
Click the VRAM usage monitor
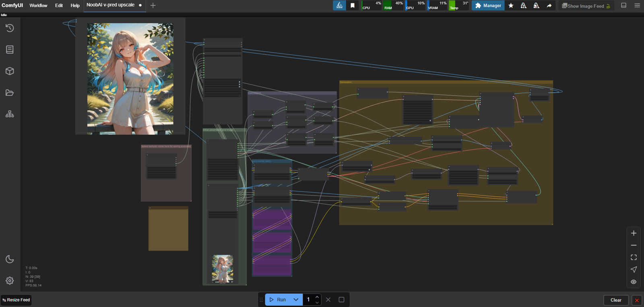(x=437, y=5)
